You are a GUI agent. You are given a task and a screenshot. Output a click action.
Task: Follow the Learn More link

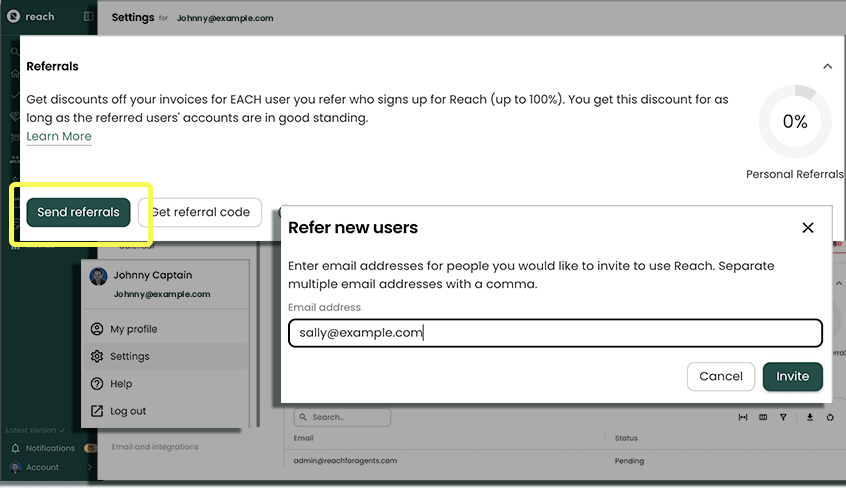click(x=59, y=136)
